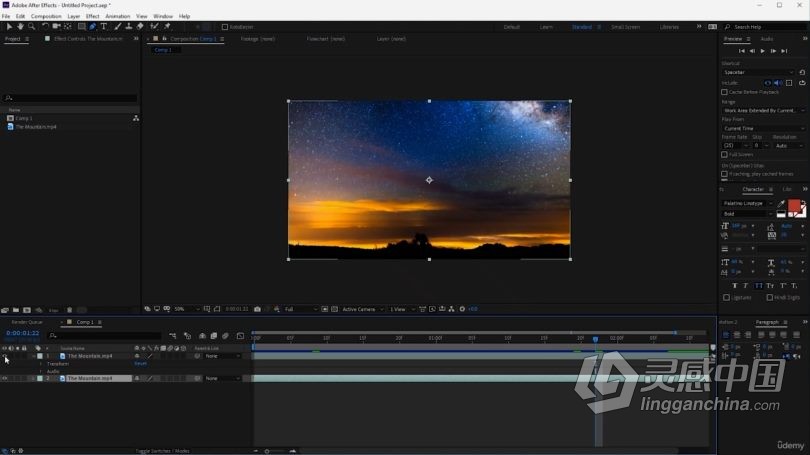Select the Clone Stamp tool

129,26
